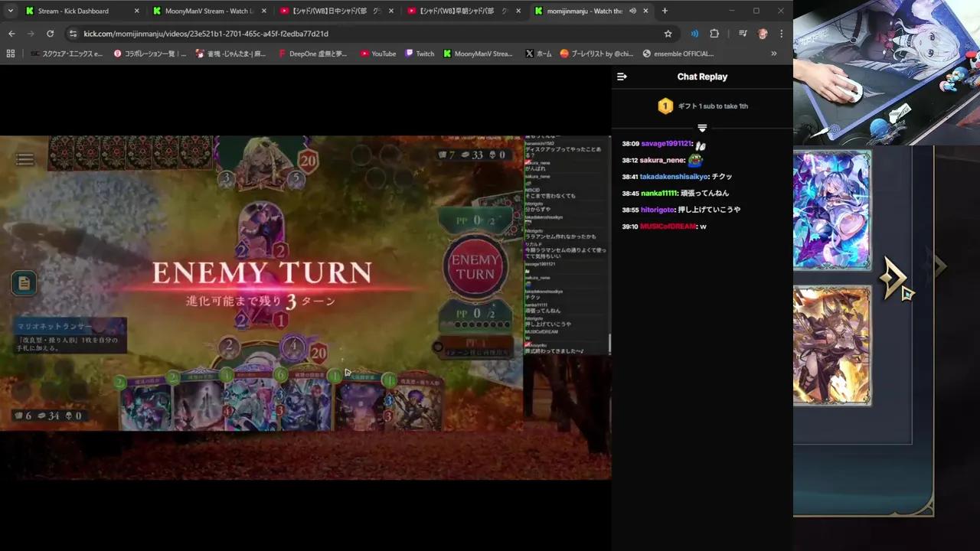Open the Chrome extensions puzzle icon
Screen dimensions: 980x551
click(x=714, y=34)
